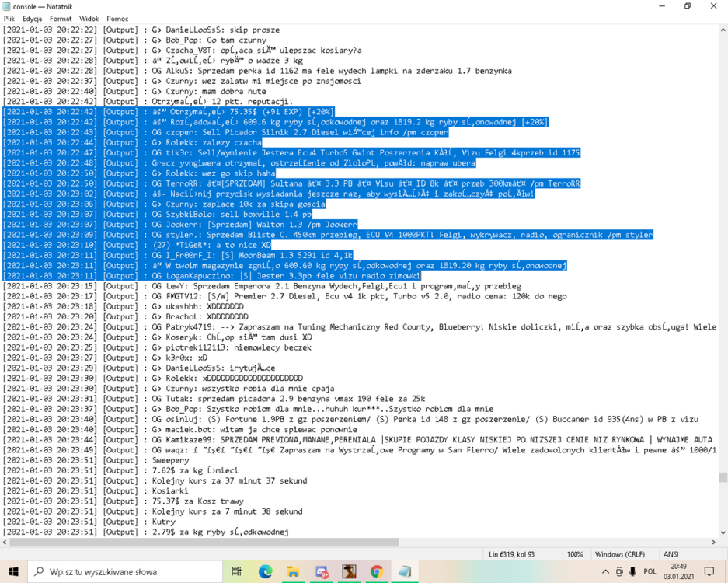Switch the POL input language indicator
The height and width of the screenshot is (583, 728).
click(650, 571)
